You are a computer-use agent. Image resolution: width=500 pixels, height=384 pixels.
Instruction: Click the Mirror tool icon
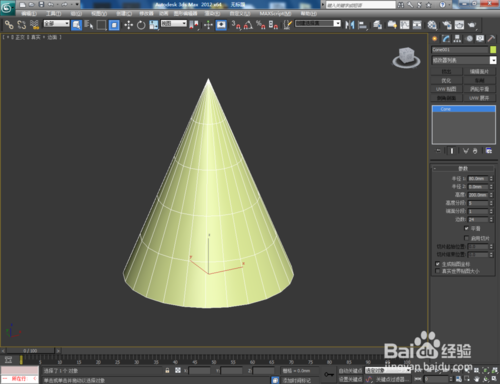click(349, 25)
